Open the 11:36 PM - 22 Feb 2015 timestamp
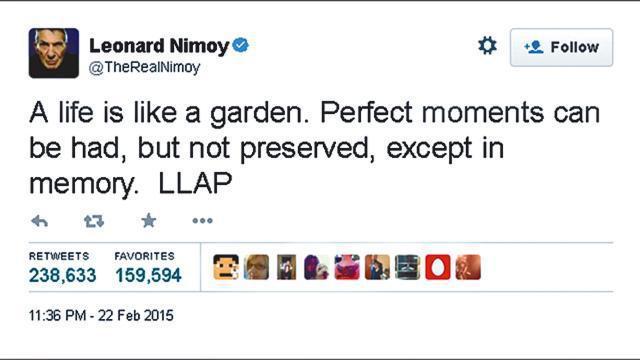 (x=101, y=316)
